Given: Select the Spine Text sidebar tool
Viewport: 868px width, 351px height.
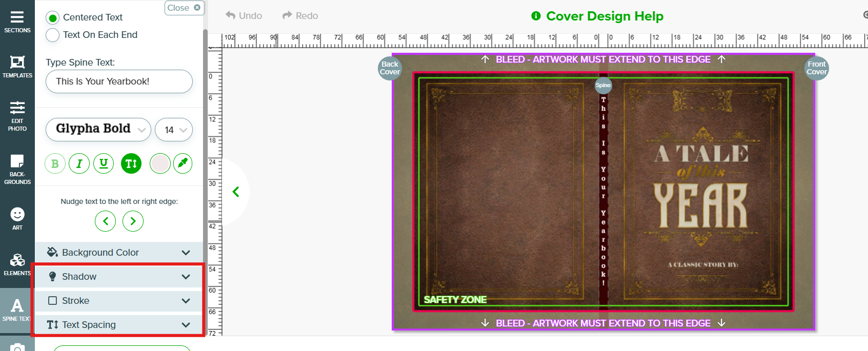Looking at the screenshot, I should click(17, 310).
